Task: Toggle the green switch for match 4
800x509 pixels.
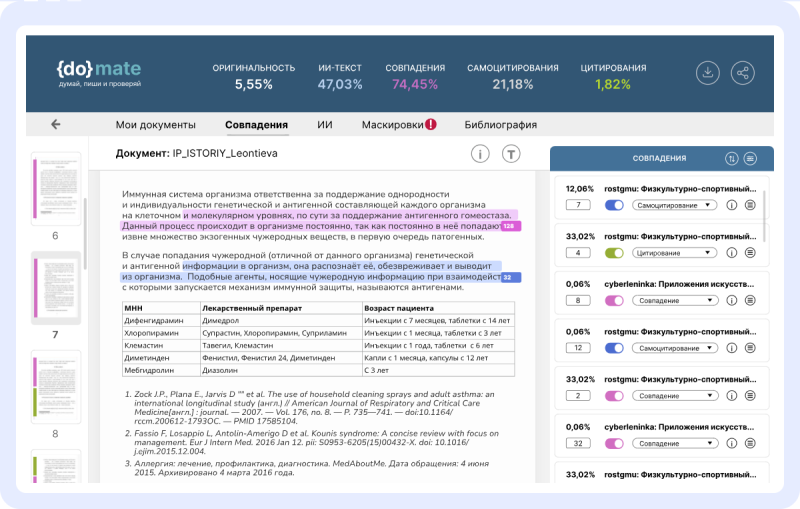Action: click(x=614, y=253)
